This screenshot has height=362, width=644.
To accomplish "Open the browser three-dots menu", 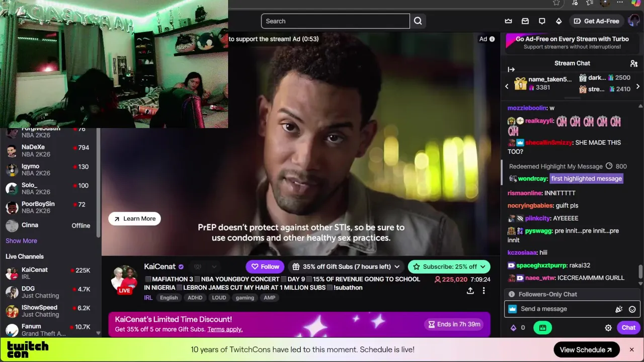I will pyautogui.click(x=620, y=3).
